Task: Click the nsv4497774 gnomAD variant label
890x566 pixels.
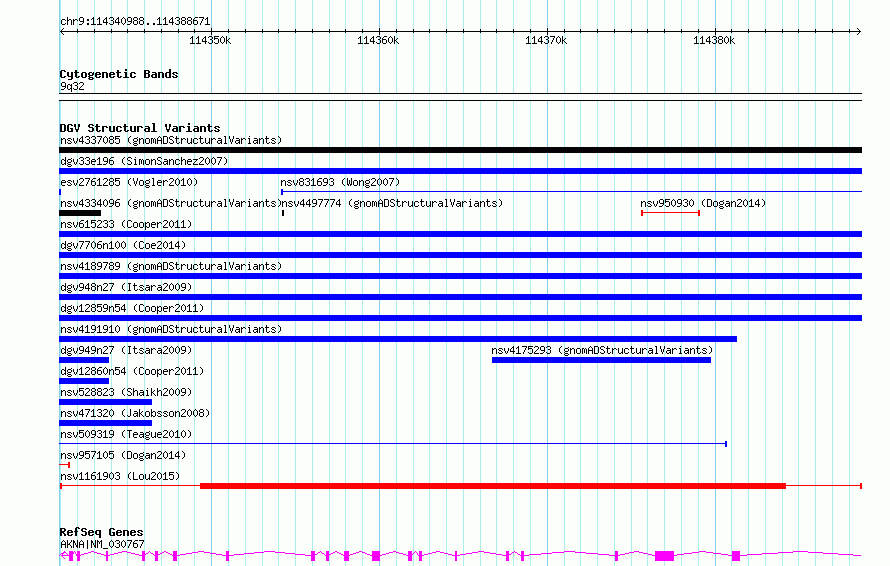Action: (x=391, y=203)
